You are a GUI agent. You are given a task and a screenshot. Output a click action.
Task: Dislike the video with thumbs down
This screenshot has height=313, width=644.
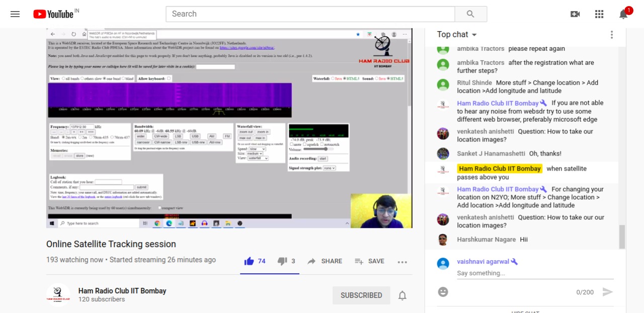coord(282,261)
